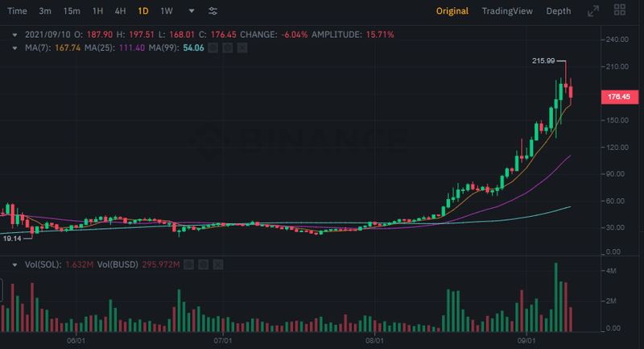Open MA indicator settings gear

click(x=228, y=48)
